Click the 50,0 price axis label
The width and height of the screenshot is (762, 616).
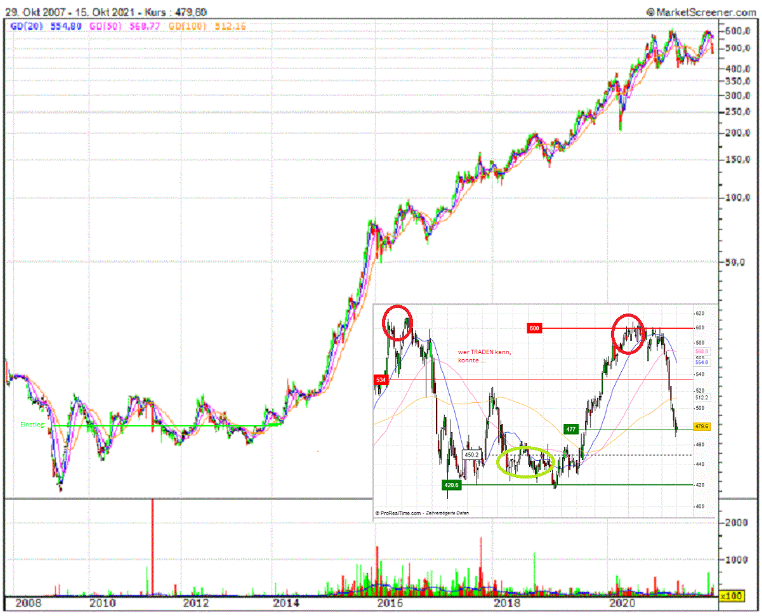(x=735, y=262)
